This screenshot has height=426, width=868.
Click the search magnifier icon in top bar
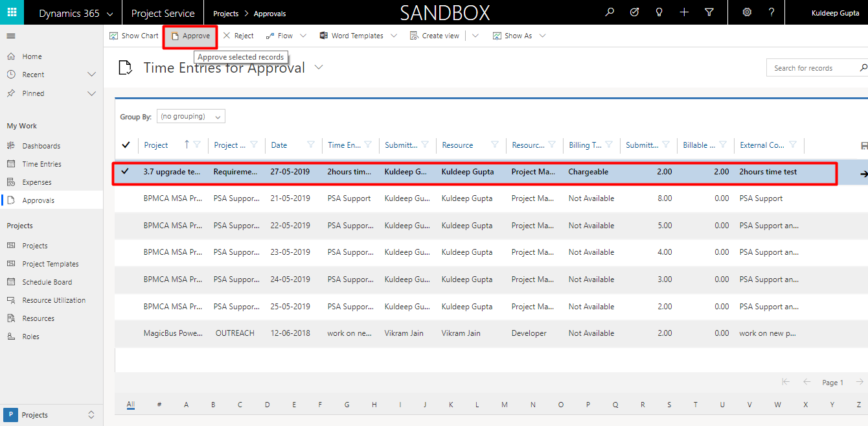tap(609, 12)
